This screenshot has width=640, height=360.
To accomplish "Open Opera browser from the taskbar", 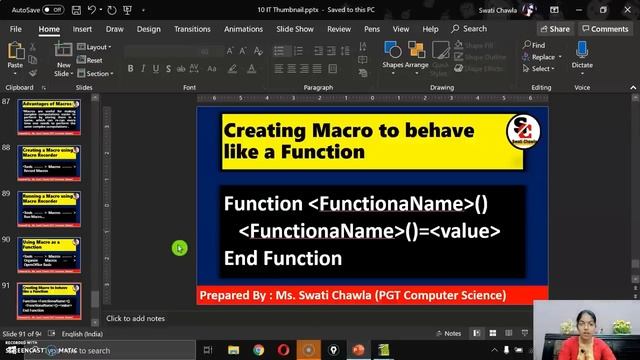I will coord(283,350).
